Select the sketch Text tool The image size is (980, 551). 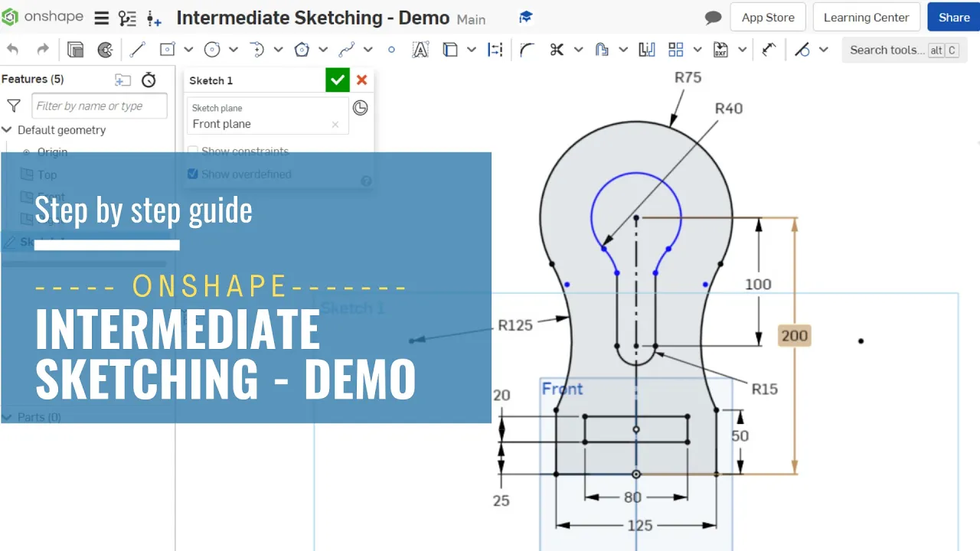pyautogui.click(x=420, y=50)
